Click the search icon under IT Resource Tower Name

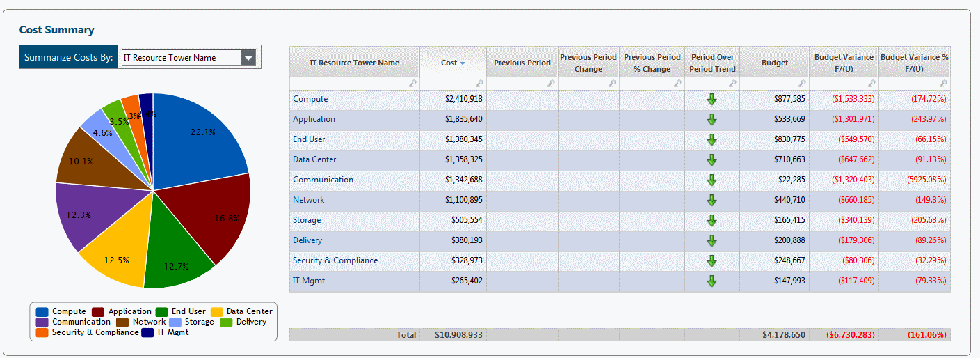coord(412,84)
